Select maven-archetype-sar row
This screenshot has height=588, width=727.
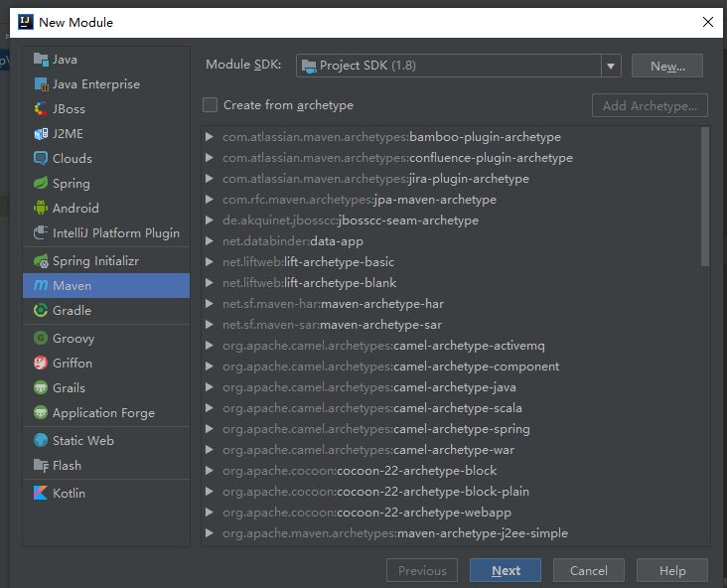[x=451, y=325]
